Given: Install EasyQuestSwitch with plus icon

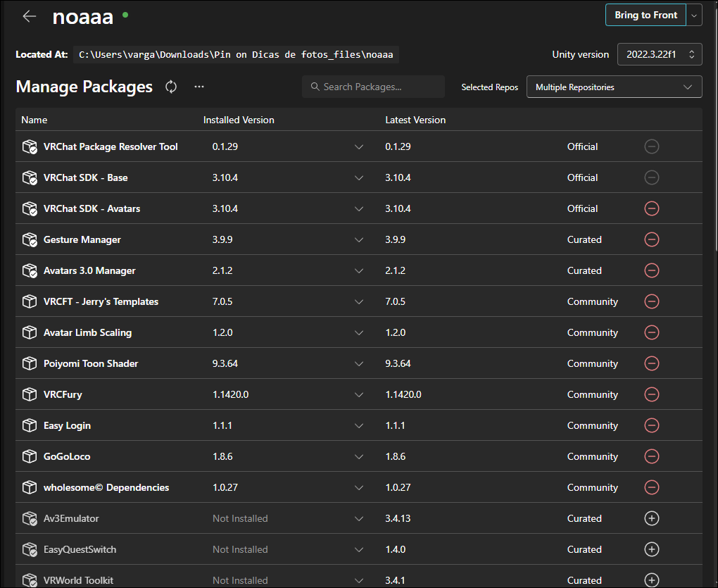Looking at the screenshot, I should pyautogui.click(x=651, y=549).
